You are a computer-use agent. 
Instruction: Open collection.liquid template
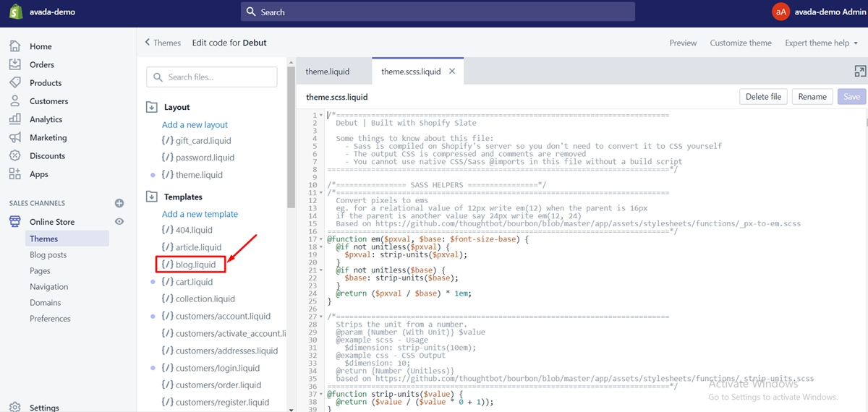coord(198,299)
